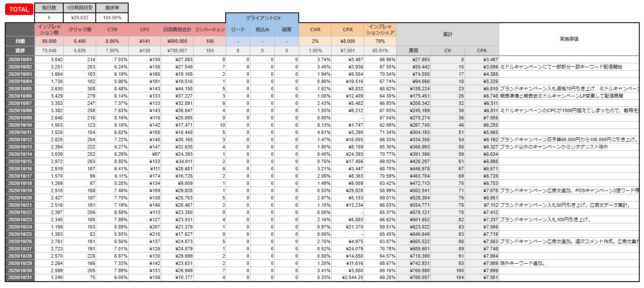
Task: Click the blue クライアントCV group header
Action: click(x=262, y=18)
